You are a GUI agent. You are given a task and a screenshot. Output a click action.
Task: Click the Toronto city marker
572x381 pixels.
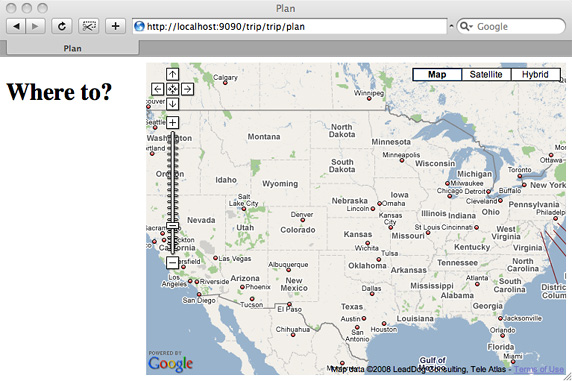click(520, 176)
